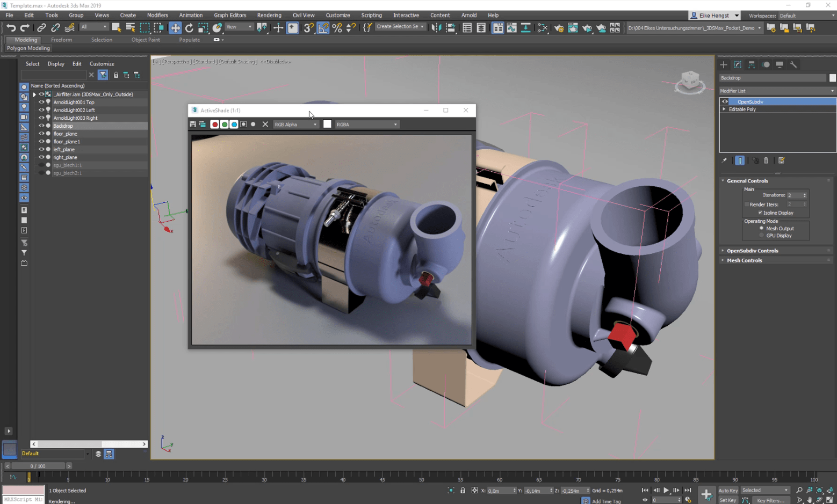Activate the Select and Rotate tool
Viewport: 837px width, 504px height.
coord(189,28)
